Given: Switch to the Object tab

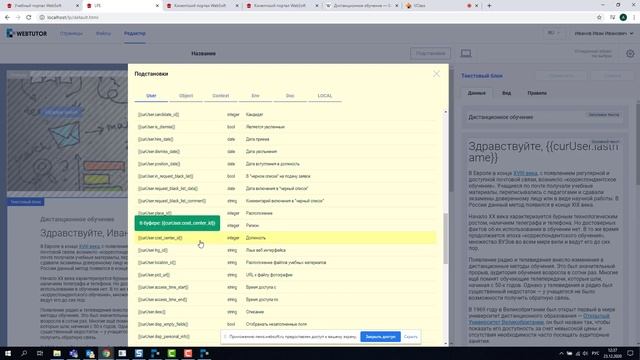Looking at the screenshot, I should 186,96.
